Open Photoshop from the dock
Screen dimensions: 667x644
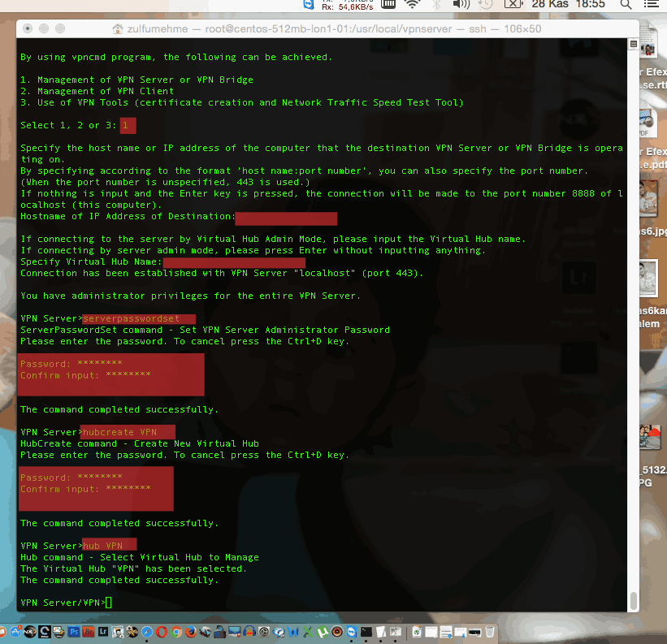75,631
